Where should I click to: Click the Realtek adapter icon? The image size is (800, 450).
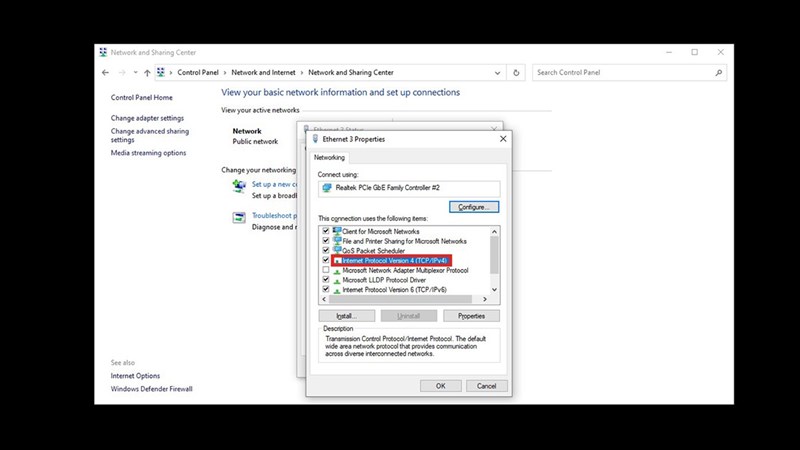327,188
